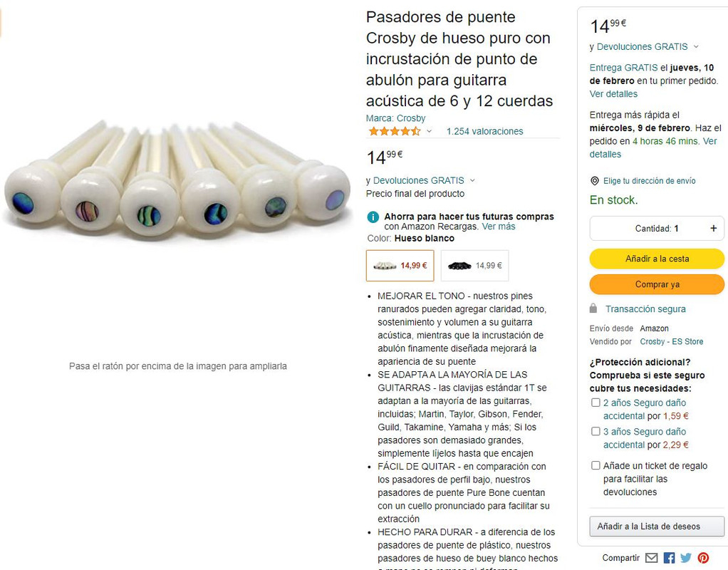Click the padlock icon beside Transacción segura

[x=593, y=308]
